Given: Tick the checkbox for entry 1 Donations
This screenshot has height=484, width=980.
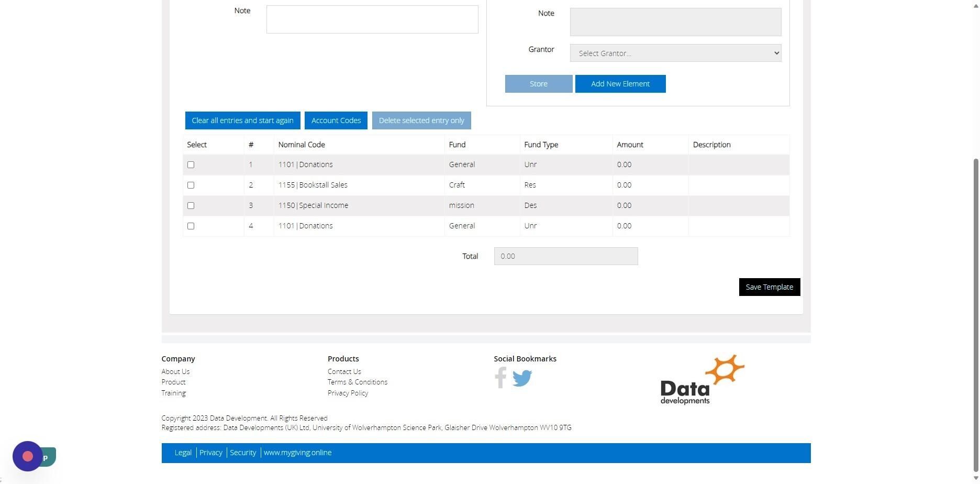Looking at the screenshot, I should tap(191, 165).
